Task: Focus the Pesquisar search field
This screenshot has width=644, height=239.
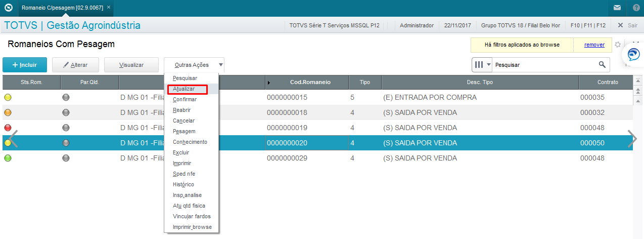Action: (x=545, y=65)
